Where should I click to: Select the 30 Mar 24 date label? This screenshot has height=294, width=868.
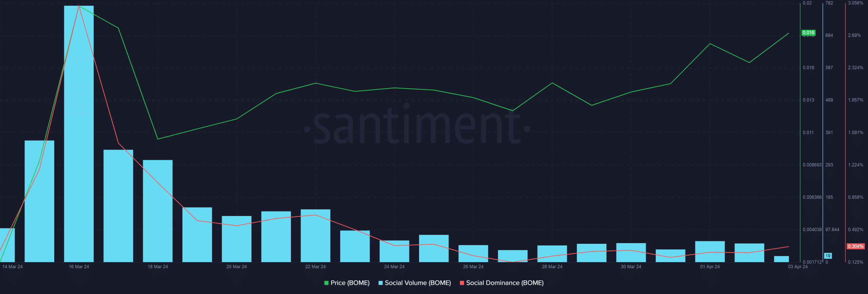pyautogui.click(x=631, y=267)
